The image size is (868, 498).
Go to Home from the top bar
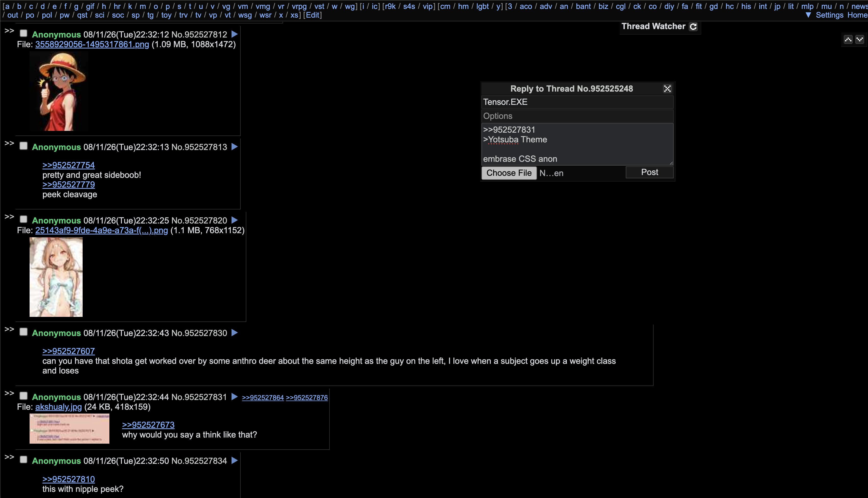point(857,15)
